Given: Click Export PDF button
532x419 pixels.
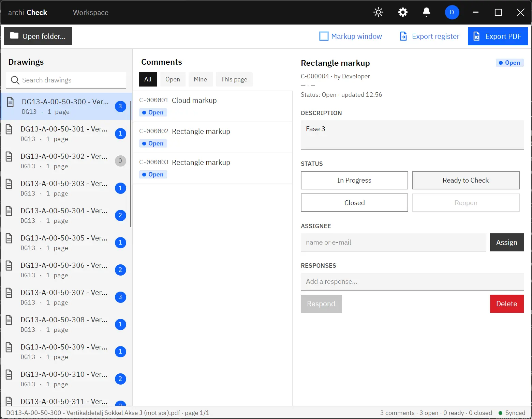Looking at the screenshot, I should 498,36.
